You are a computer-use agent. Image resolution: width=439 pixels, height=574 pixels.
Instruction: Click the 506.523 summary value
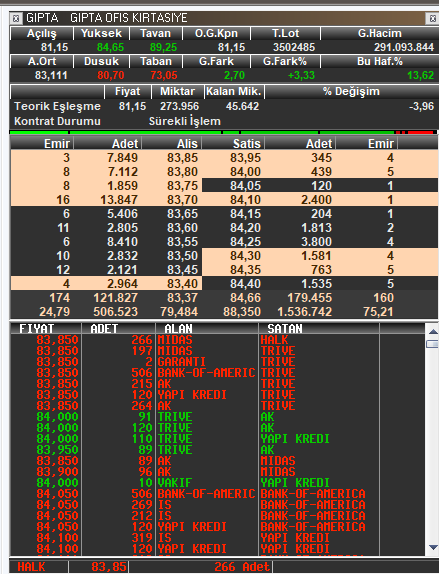click(115, 312)
